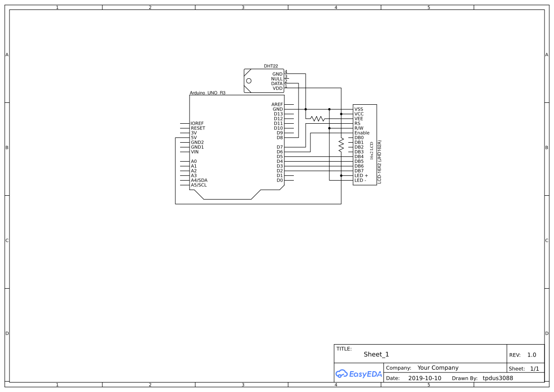This screenshot has width=554, height=392.
Task: Select the D11 pin label
Action: point(278,123)
